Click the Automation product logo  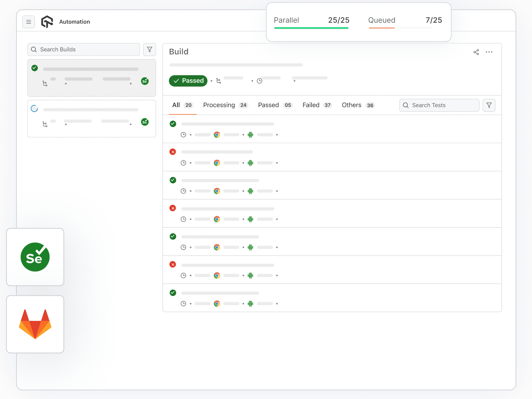click(47, 22)
